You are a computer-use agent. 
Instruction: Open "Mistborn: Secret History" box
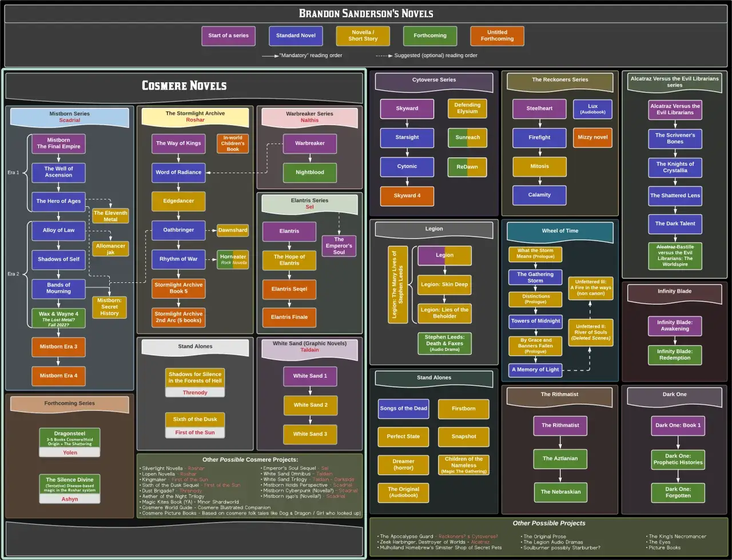(110, 307)
